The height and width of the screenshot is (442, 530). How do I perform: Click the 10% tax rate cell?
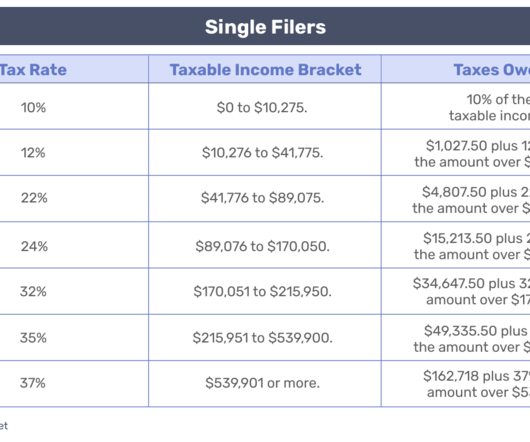pyautogui.click(x=74, y=106)
